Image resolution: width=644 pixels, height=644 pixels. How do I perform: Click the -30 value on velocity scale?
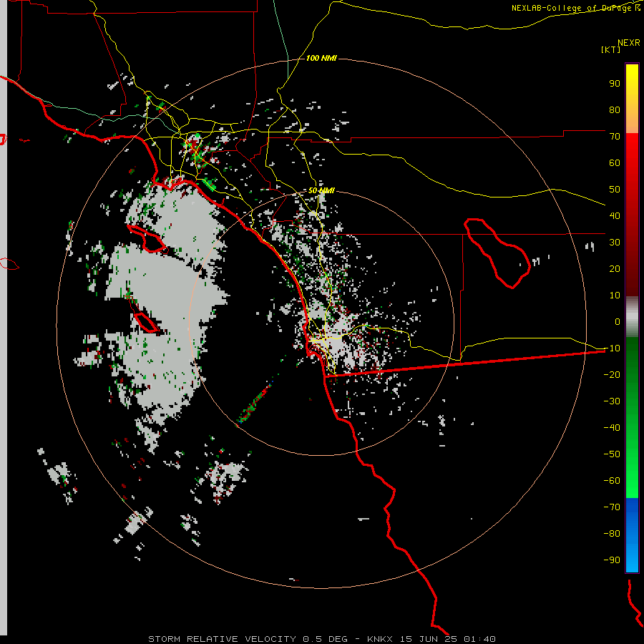(612, 401)
